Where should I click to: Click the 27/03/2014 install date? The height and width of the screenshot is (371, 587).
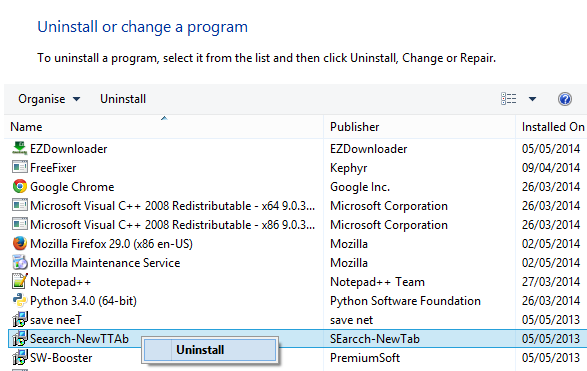[x=551, y=282]
